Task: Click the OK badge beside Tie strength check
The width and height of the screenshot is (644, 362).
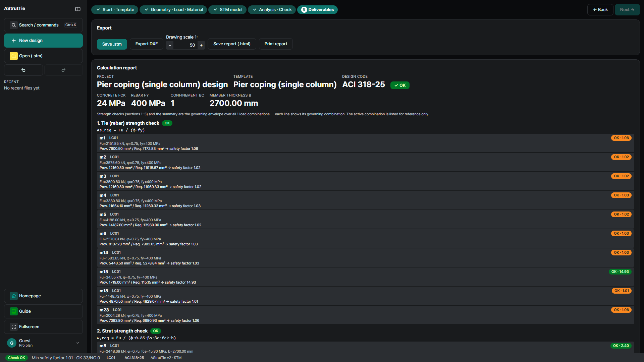Action: tap(167, 123)
